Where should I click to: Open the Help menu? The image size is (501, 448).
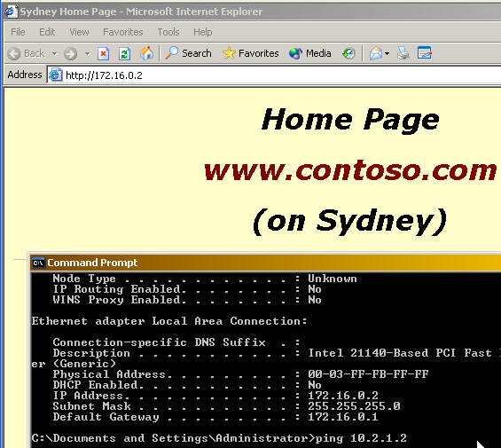pos(202,32)
